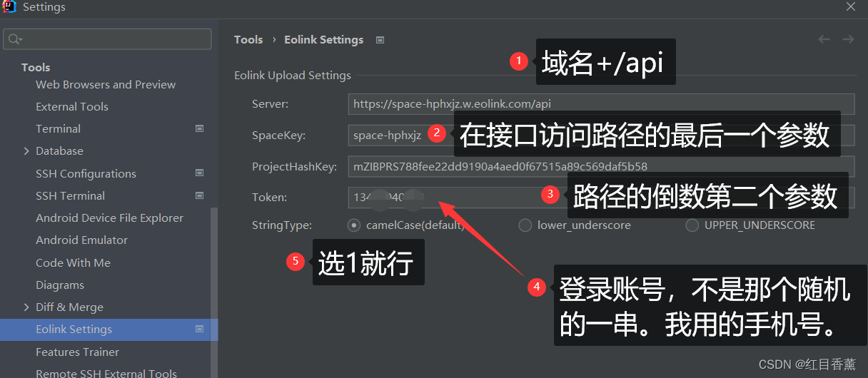Viewport: 868px width, 378px height.
Task: Click the magnifier icon in search box
Action: 14,39
